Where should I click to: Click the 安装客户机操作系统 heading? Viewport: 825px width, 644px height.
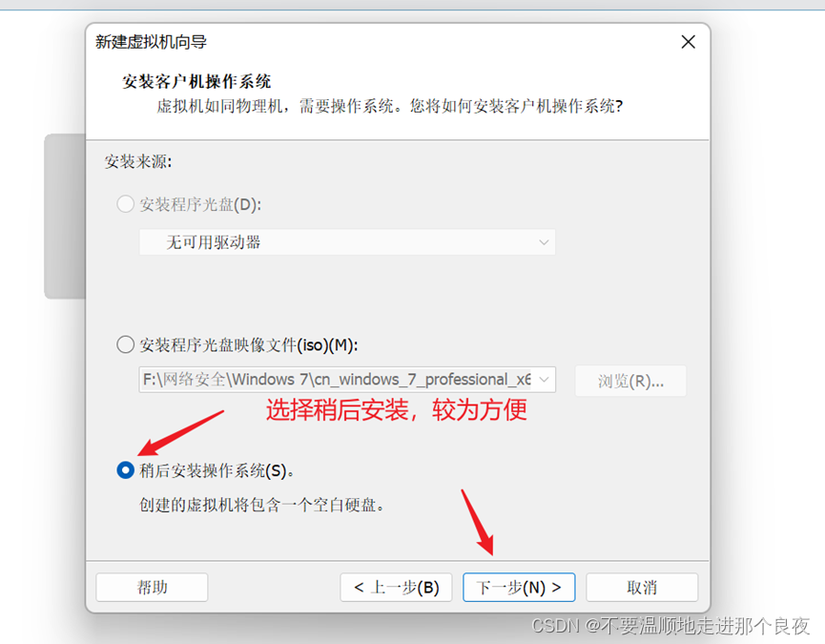coord(196,81)
